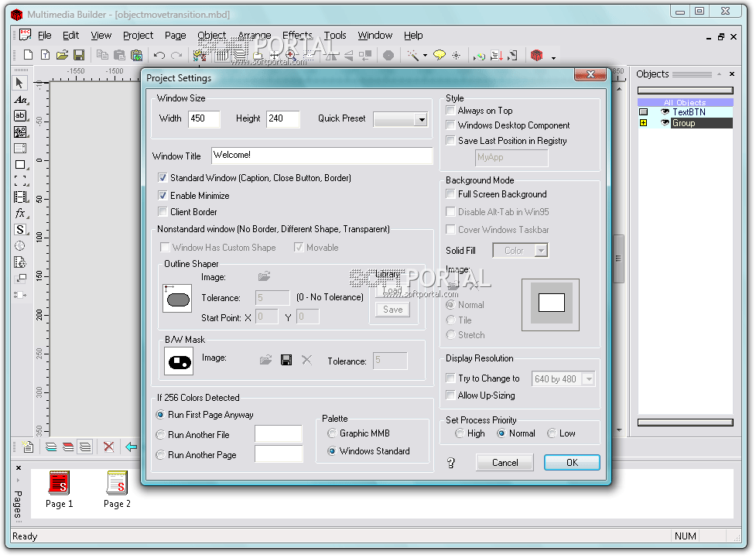Set process priority to High

pyautogui.click(x=460, y=433)
